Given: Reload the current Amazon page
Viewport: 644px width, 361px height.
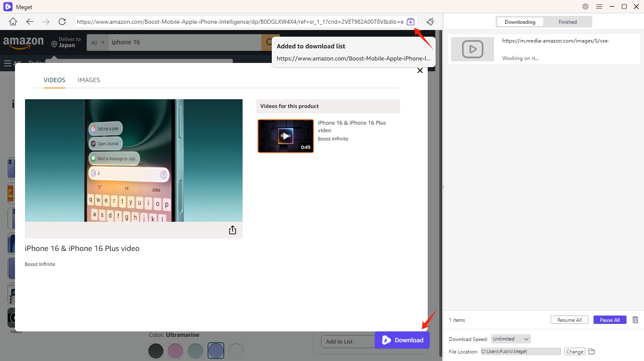Looking at the screenshot, I should point(62,22).
